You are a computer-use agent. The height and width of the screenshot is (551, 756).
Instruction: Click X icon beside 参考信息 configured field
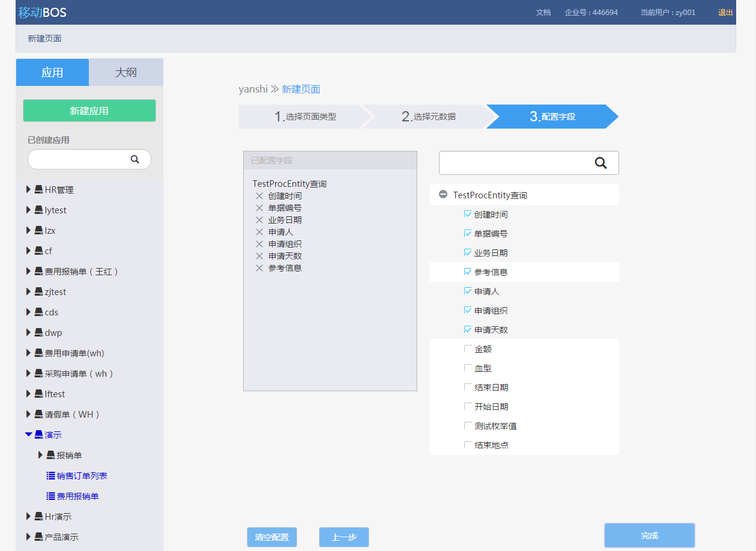(259, 268)
